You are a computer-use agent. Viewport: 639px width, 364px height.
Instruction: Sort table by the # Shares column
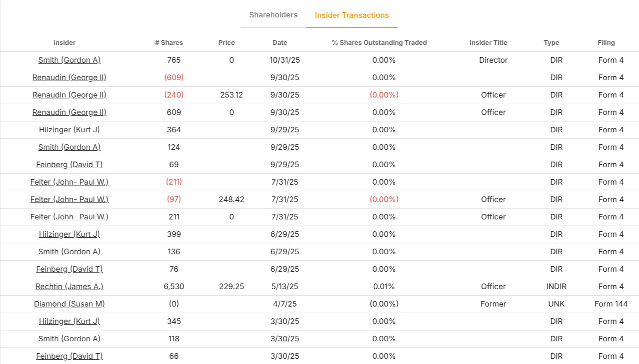pos(169,43)
